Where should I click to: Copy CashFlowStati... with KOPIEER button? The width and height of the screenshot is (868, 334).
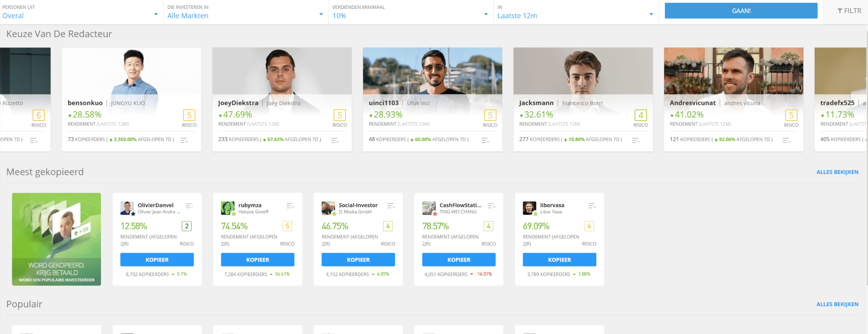tap(459, 259)
